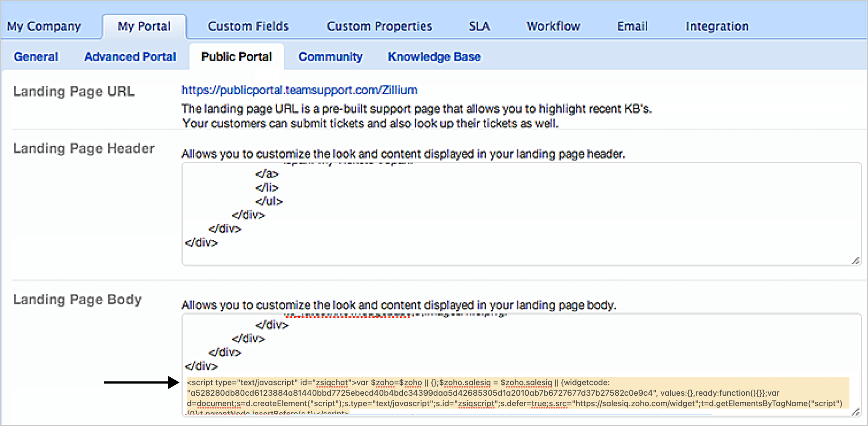868x426 pixels.
Task: Switch to the Community sub-tab
Action: [330, 57]
